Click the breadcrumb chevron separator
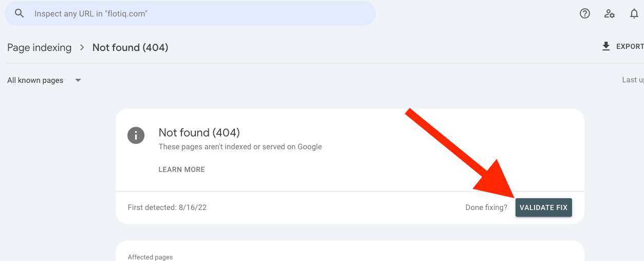Screen dimensions: 644x261 pyautogui.click(x=82, y=47)
